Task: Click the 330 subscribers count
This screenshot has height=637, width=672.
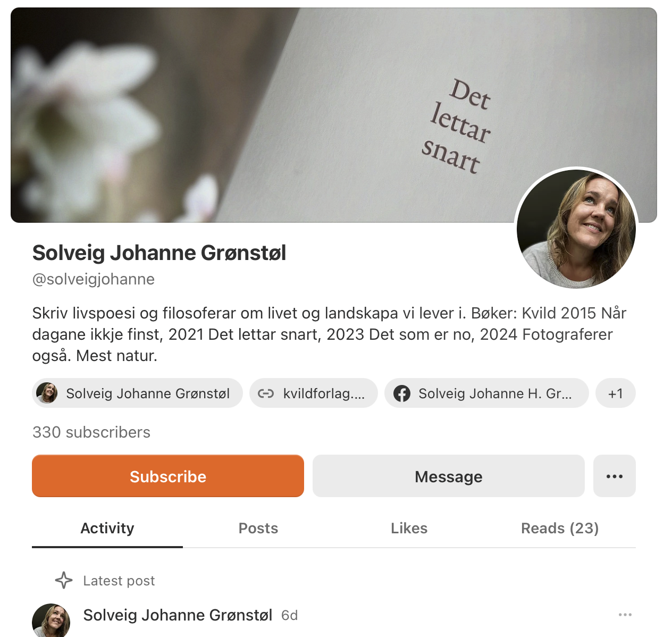Action: click(x=91, y=432)
